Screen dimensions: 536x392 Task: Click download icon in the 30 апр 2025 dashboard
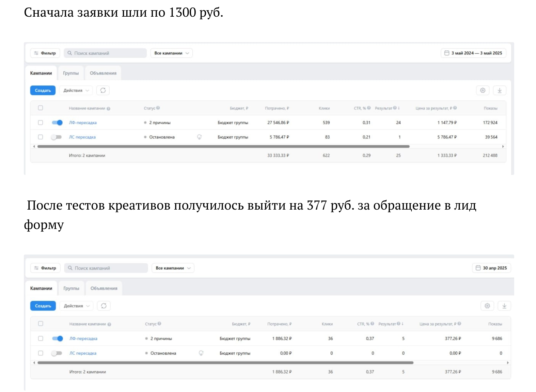504,306
